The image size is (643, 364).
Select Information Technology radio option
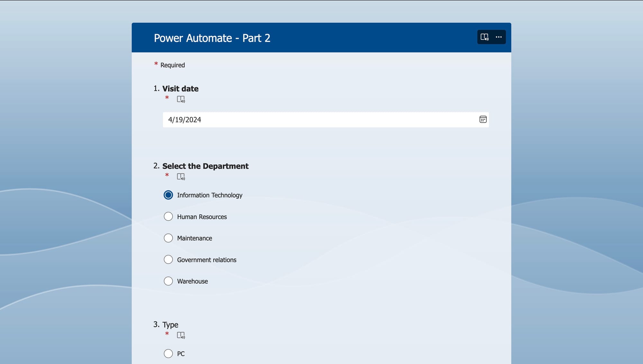(168, 195)
